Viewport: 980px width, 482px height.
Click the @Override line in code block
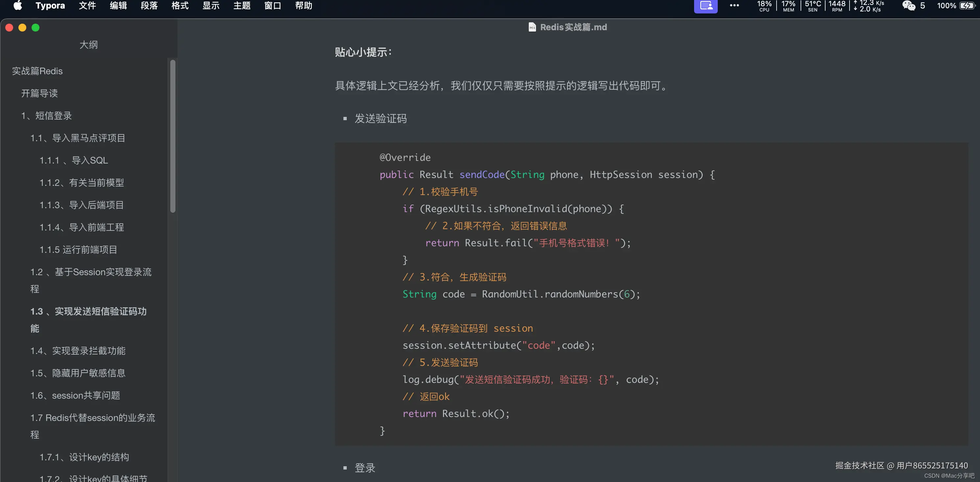405,157
